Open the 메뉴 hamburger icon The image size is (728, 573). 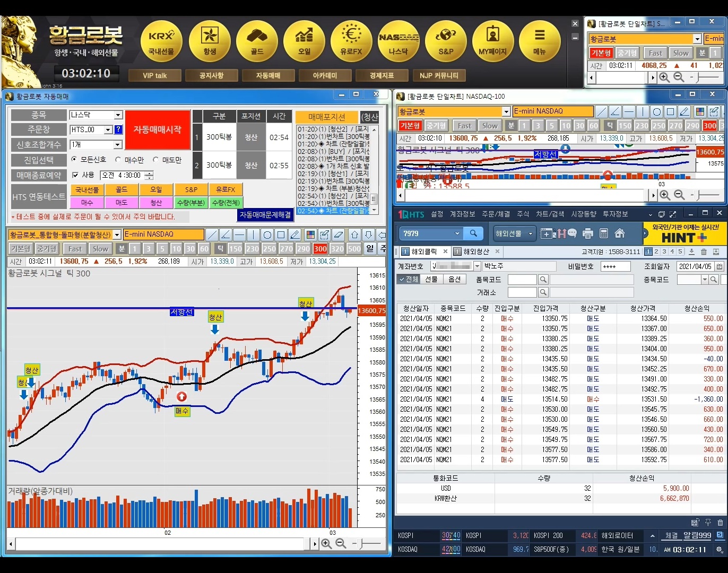[540, 41]
